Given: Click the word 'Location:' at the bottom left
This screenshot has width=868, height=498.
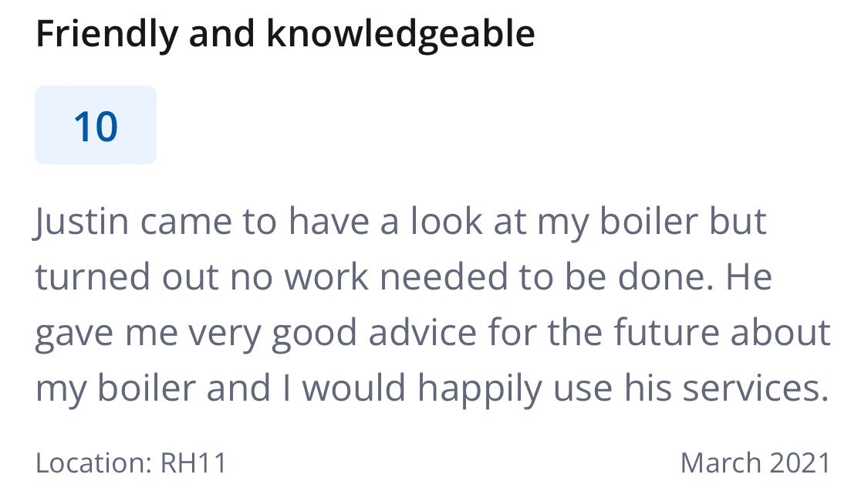Looking at the screenshot, I should tap(93, 462).
